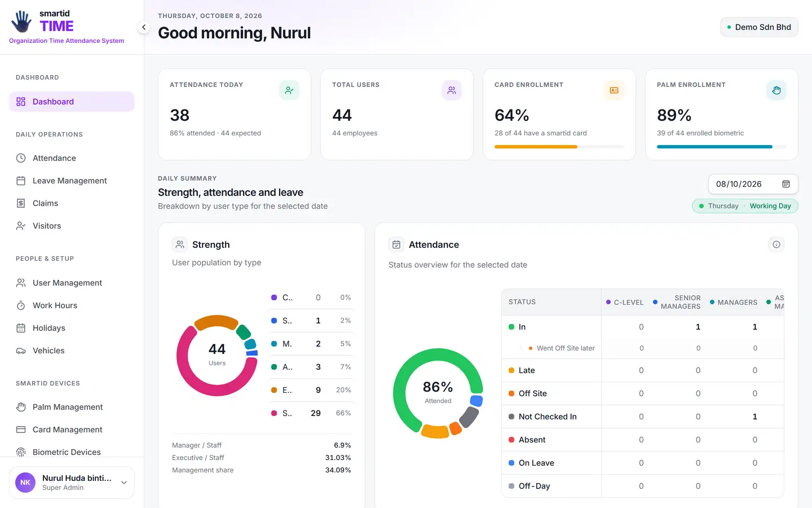Expand the Nurul Huda account menu chevron

click(124, 483)
